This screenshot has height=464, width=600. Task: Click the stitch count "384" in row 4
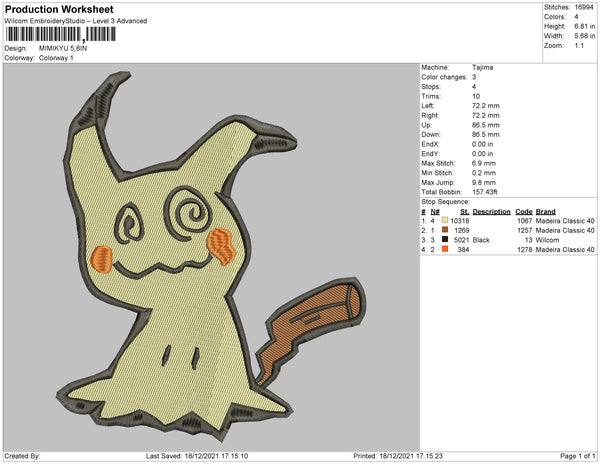coord(463,249)
